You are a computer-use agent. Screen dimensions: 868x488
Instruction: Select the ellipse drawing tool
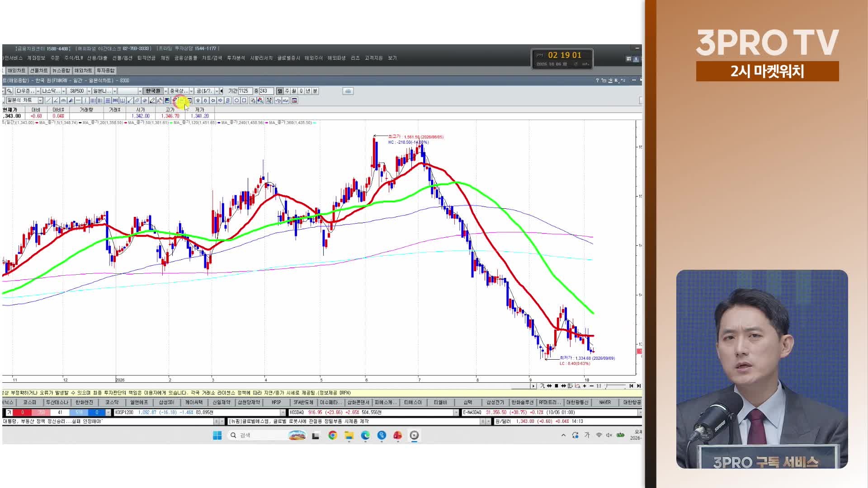[x=236, y=100]
